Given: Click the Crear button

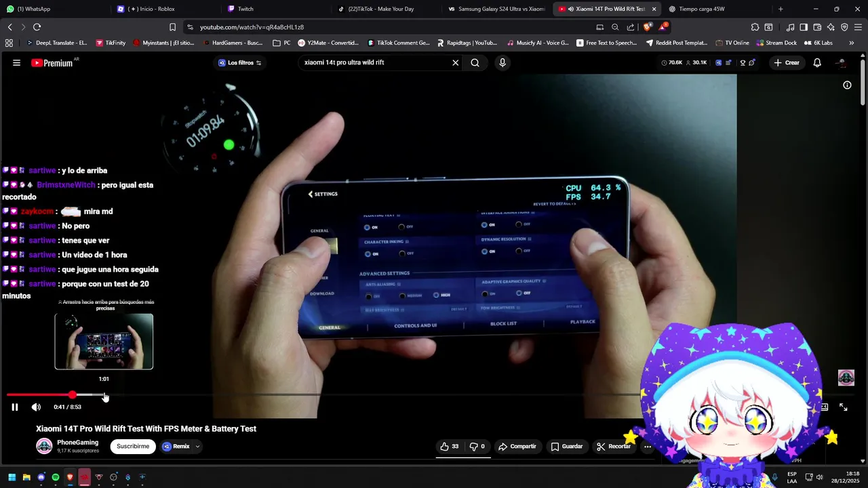Looking at the screenshot, I should coord(787,63).
